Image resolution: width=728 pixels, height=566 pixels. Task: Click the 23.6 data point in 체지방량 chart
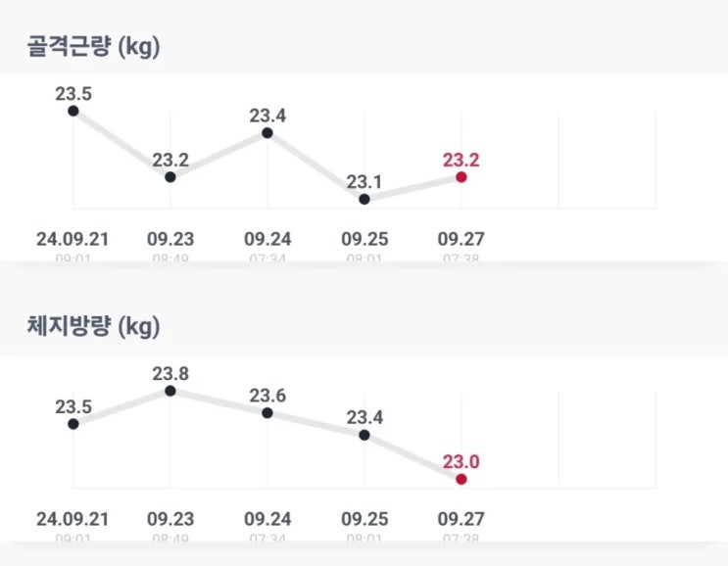(267, 413)
